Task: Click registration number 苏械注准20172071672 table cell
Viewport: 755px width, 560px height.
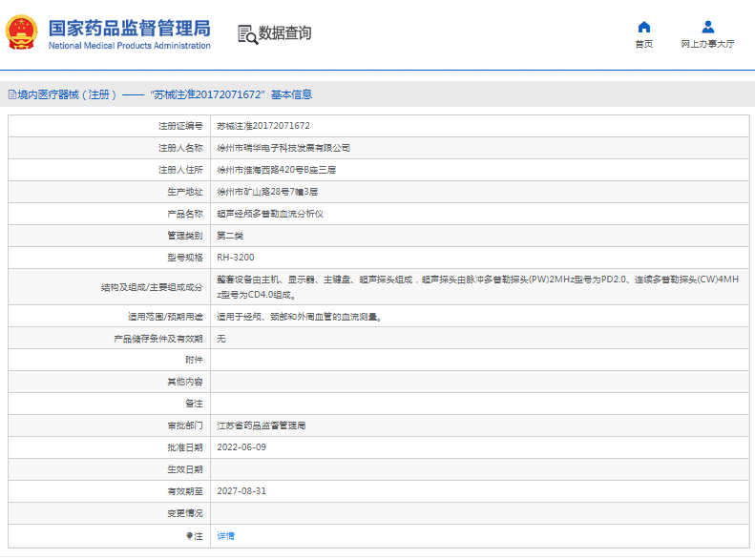Action: pyautogui.click(x=263, y=126)
